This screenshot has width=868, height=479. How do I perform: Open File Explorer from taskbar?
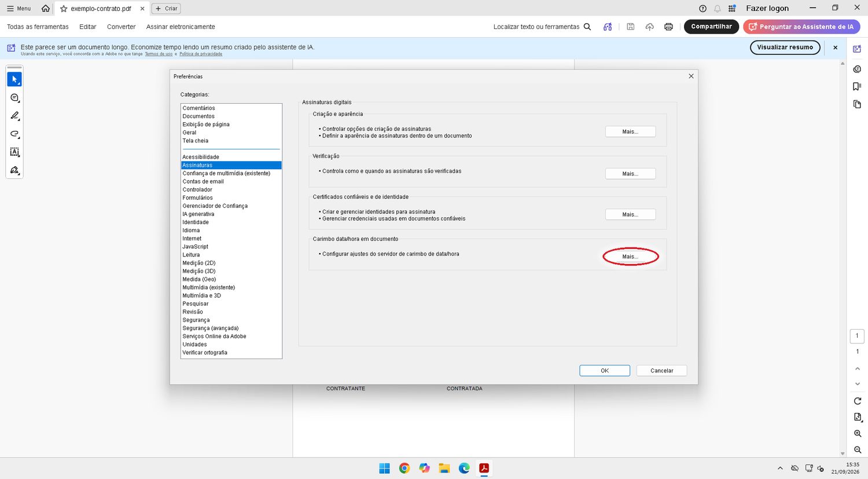coord(444,468)
